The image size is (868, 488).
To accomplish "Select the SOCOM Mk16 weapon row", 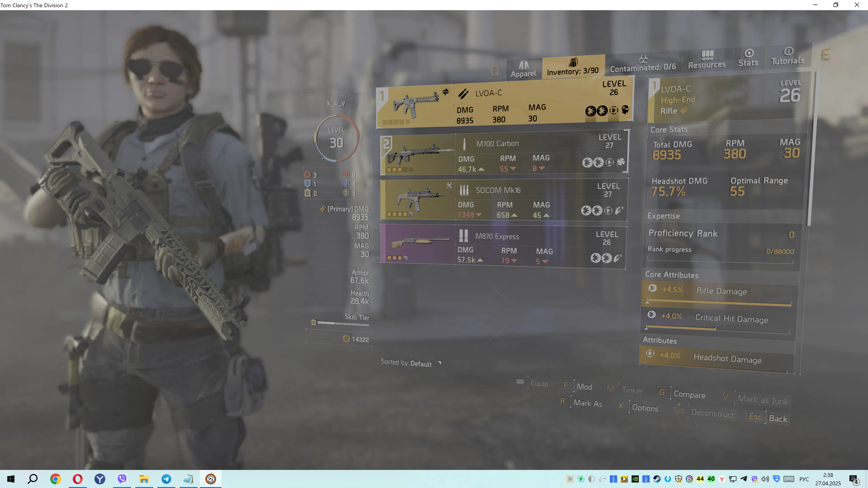I will pos(504,200).
